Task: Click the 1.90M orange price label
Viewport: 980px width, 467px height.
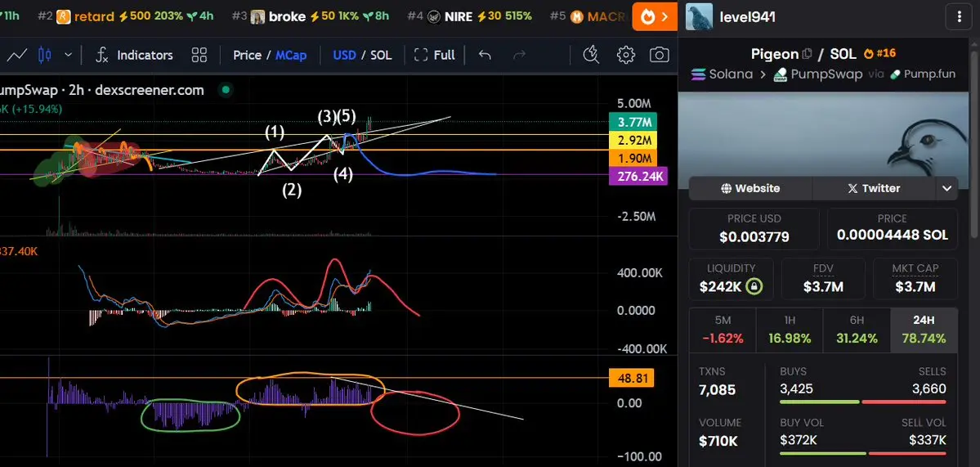Action: (x=633, y=158)
